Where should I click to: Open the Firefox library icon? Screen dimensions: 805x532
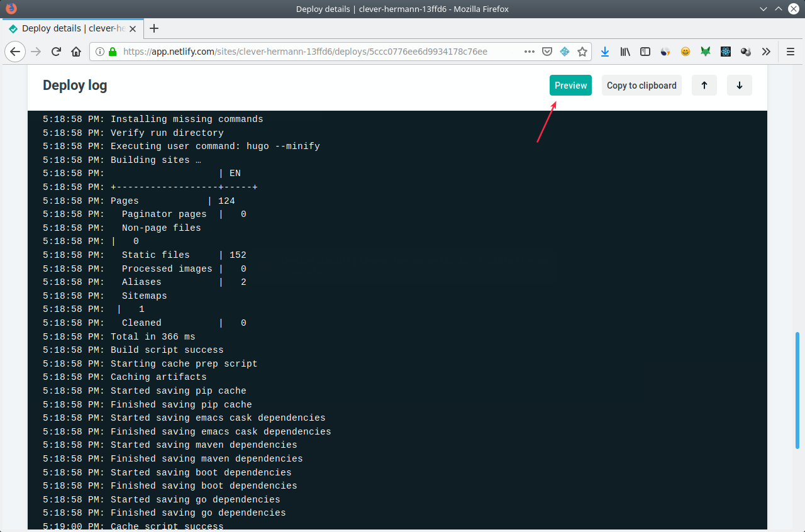click(x=625, y=52)
